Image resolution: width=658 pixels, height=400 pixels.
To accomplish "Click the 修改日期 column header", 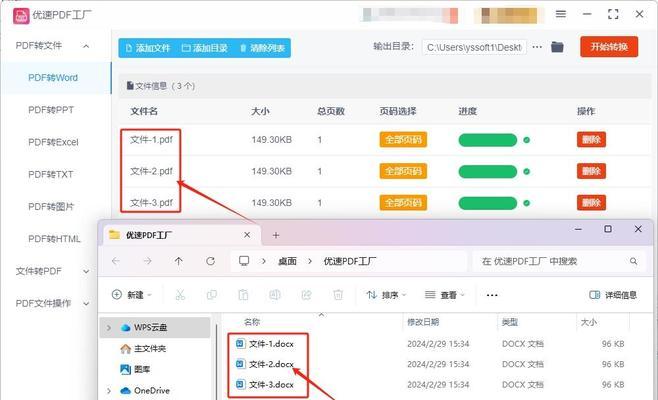I will click(x=423, y=322).
